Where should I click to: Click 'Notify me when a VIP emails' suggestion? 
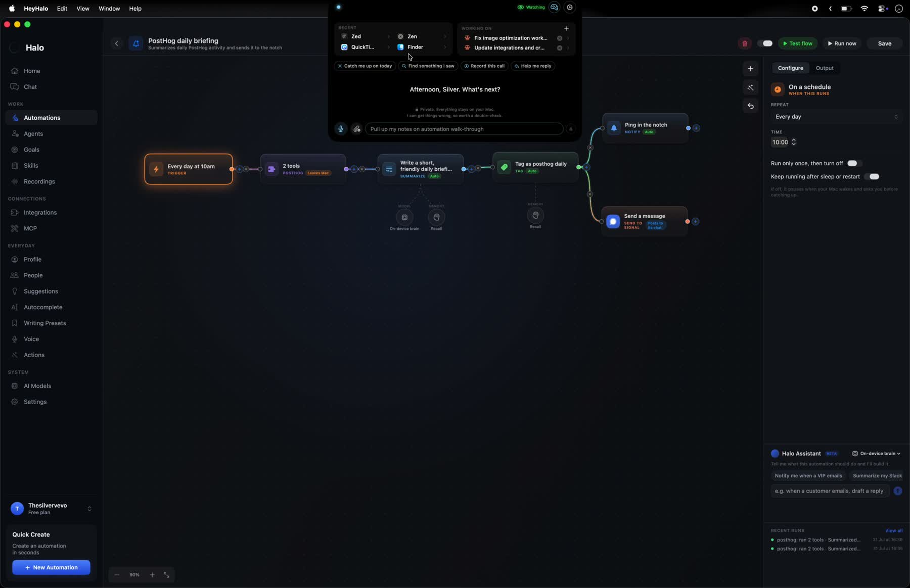(808, 476)
